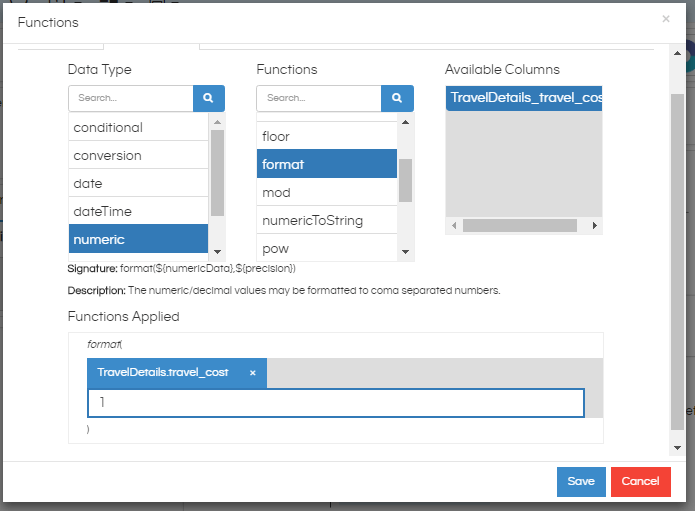Save the applied function

coord(581,482)
